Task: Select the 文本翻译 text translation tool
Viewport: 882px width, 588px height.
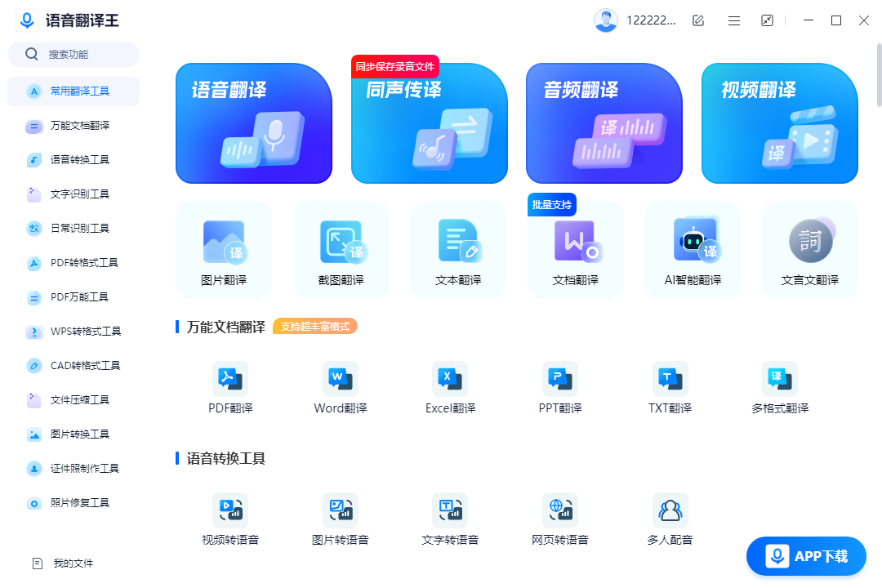Action: [x=458, y=249]
